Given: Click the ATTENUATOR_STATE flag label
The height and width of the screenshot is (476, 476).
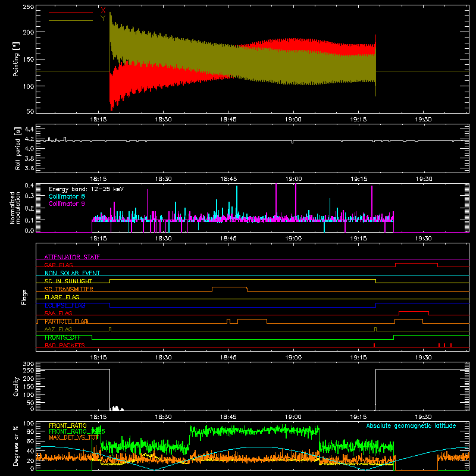Looking at the screenshot, I should click(72, 257).
